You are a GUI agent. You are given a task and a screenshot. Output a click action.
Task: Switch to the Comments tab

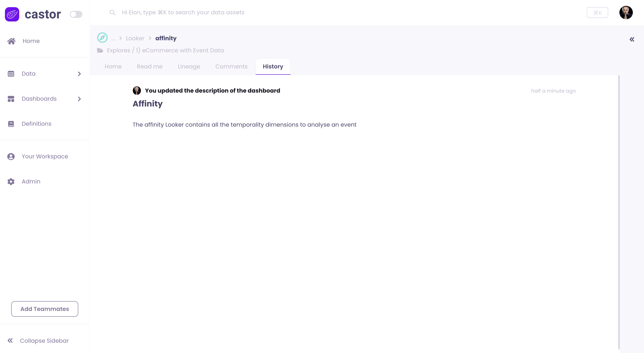pyautogui.click(x=231, y=66)
